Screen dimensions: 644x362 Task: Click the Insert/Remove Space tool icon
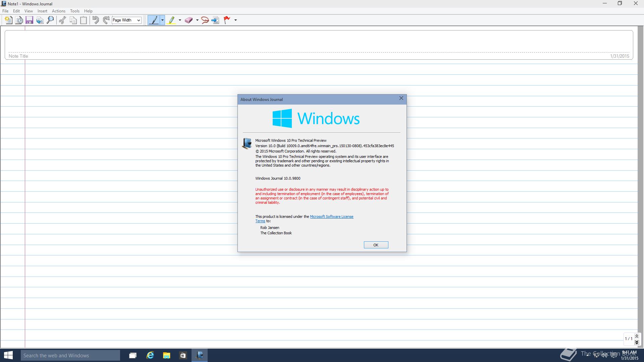tap(215, 20)
